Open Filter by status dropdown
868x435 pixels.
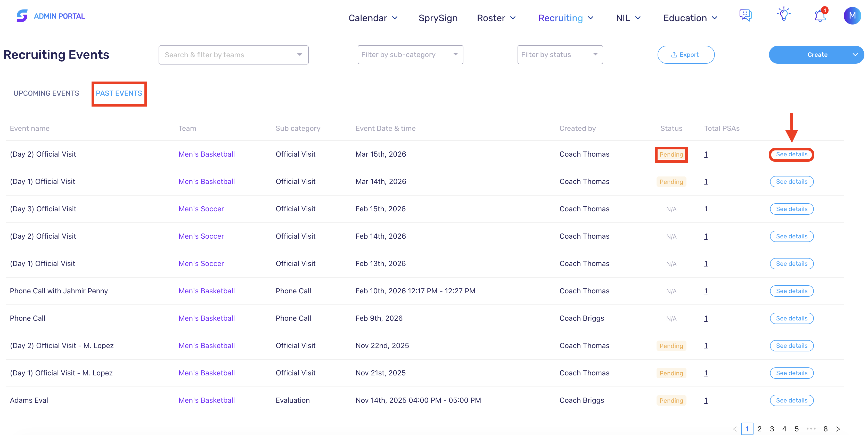tap(560, 55)
